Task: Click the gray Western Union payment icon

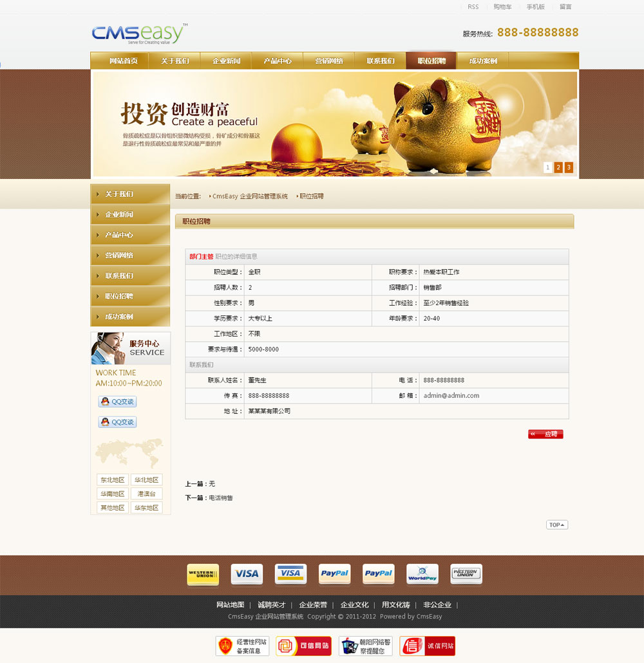Action: tap(466, 574)
